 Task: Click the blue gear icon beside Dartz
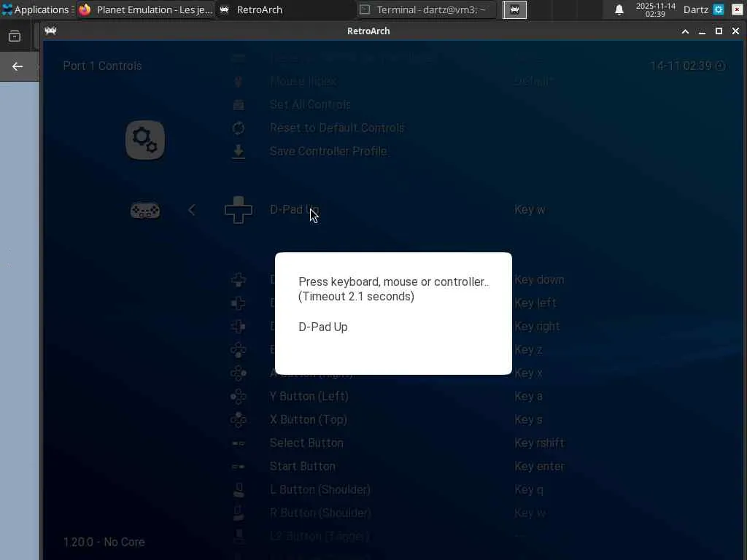click(719, 9)
